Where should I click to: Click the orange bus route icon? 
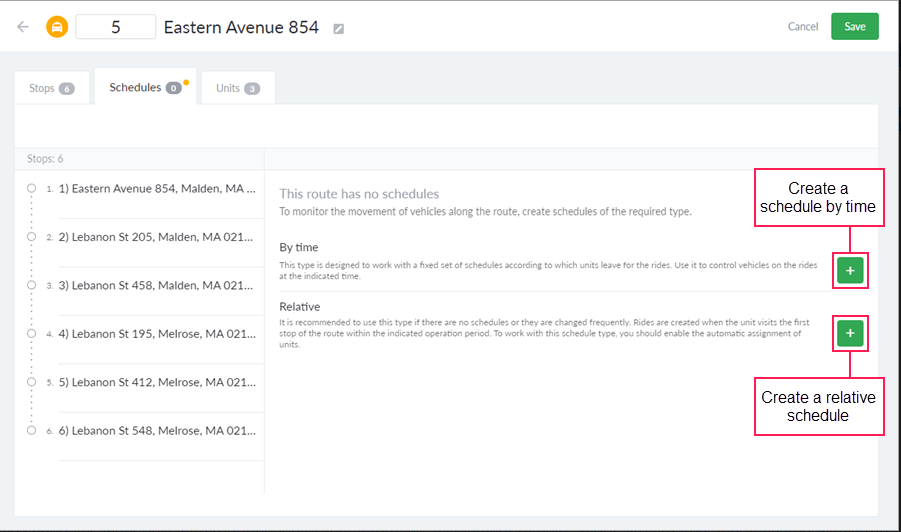tap(57, 27)
